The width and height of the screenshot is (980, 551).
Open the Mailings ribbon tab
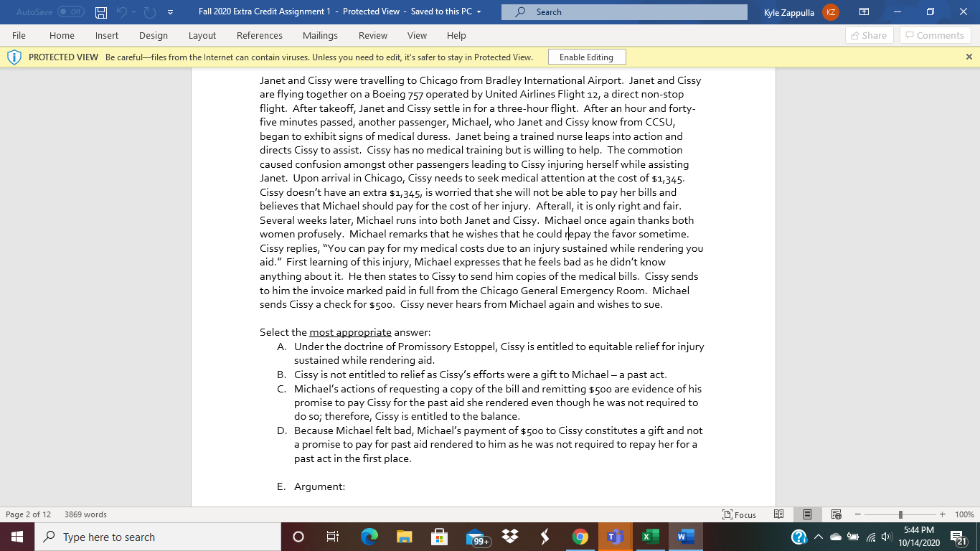pos(320,35)
